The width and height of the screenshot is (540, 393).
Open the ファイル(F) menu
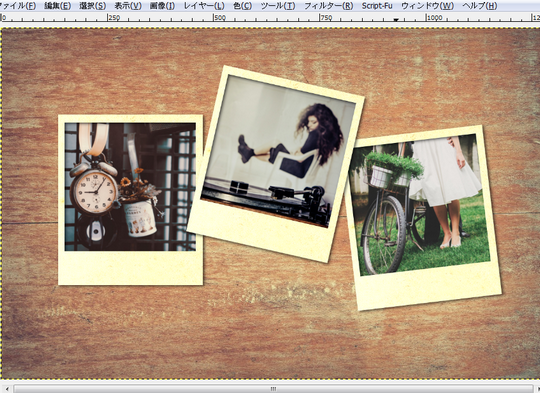coord(17,6)
